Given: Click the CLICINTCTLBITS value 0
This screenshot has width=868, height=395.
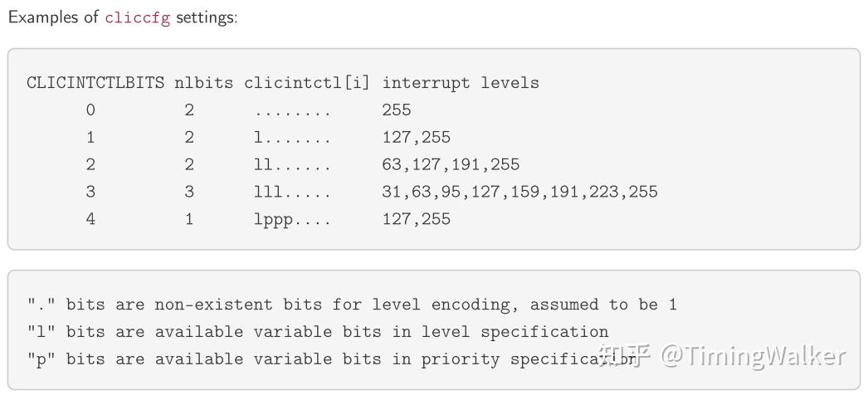Looking at the screenshot, I should [90, 110].
